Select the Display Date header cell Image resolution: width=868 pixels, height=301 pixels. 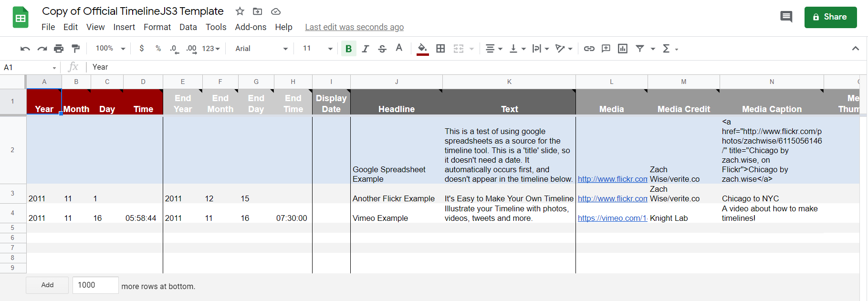point(331,102)
